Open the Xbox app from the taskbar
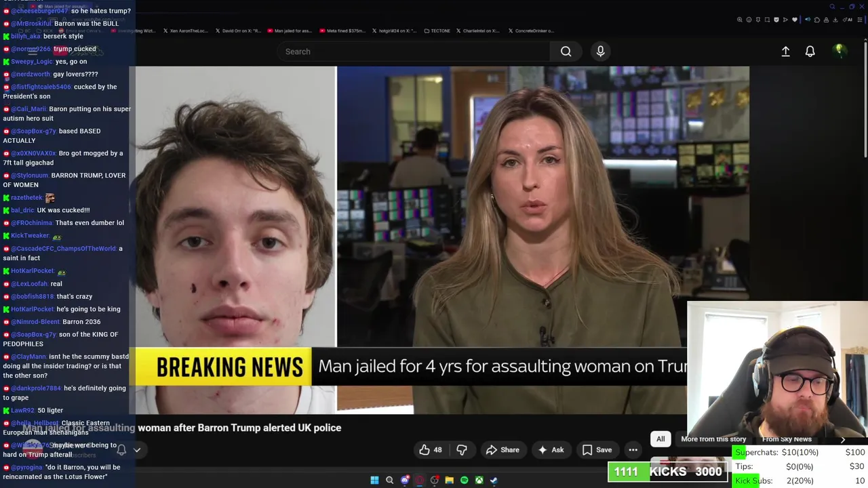The width and height of the screenshot is (868, 488). pyautogui.click(x=479, y=481)
